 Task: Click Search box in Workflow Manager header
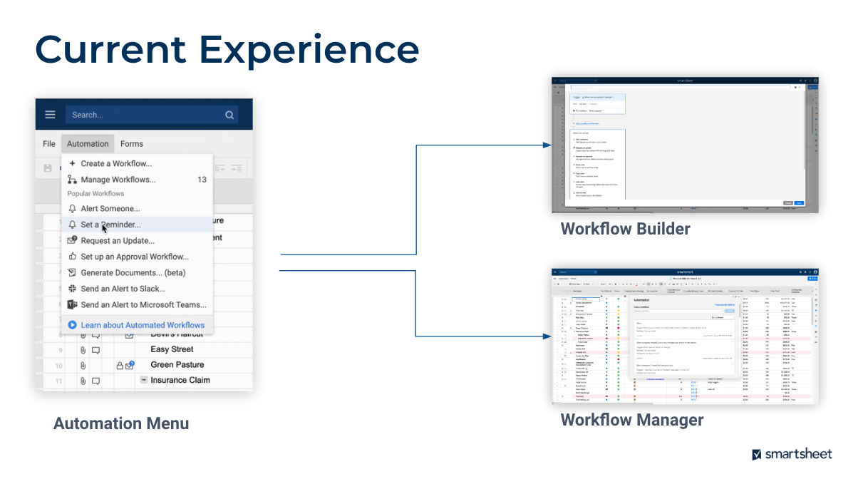pyautogui.click(x=578, y=272)
